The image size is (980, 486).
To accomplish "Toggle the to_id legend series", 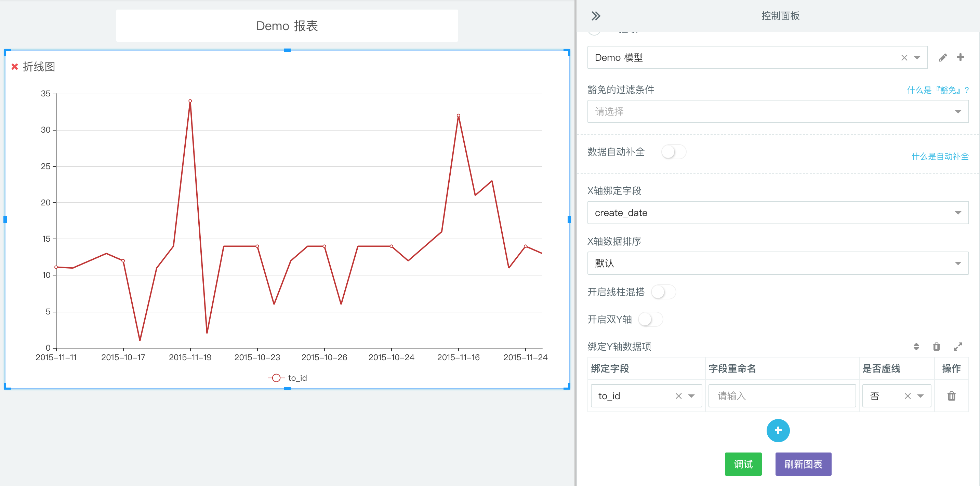I will click(287, 378).
